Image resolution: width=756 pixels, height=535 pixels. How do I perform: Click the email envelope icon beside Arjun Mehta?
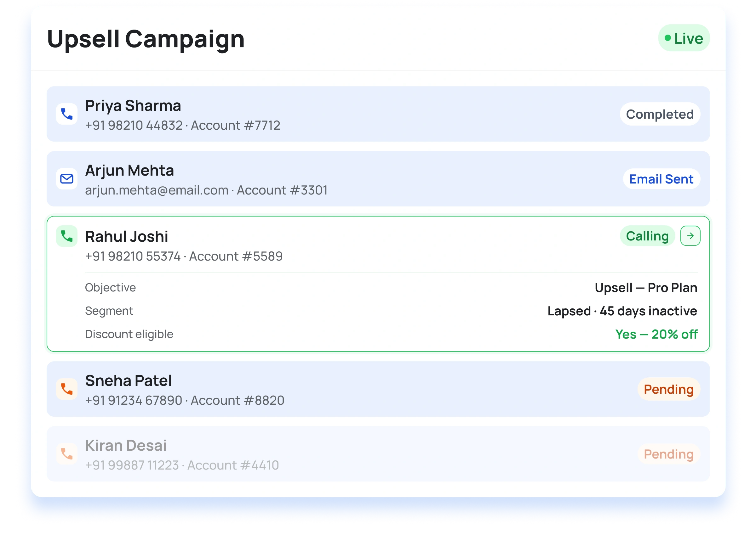pyautogui.click(x=66, y=179)
